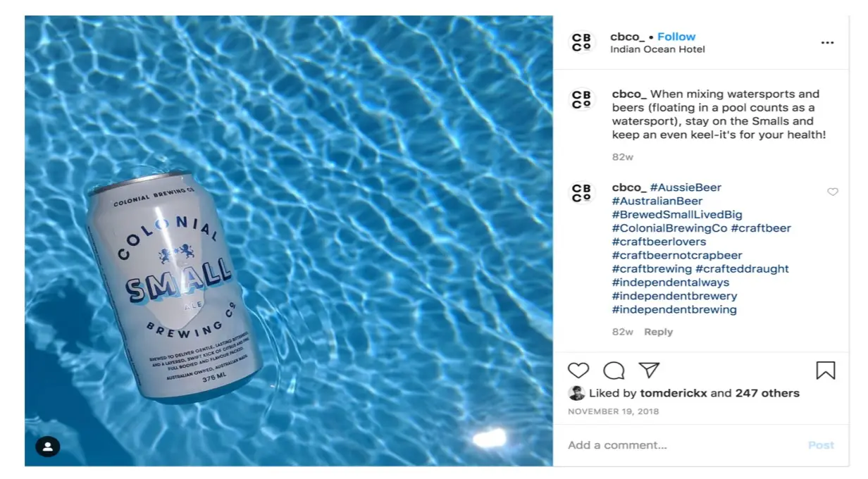Like the hashtag comment small heart

(833, 192)
